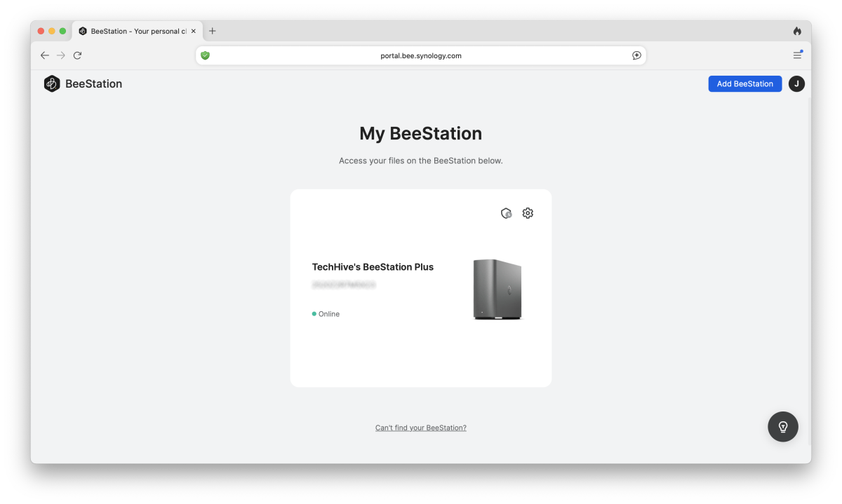Click the BeeStation brand name text
The width and height of the screenshot is (842, 504).
[x=94, y=84]
